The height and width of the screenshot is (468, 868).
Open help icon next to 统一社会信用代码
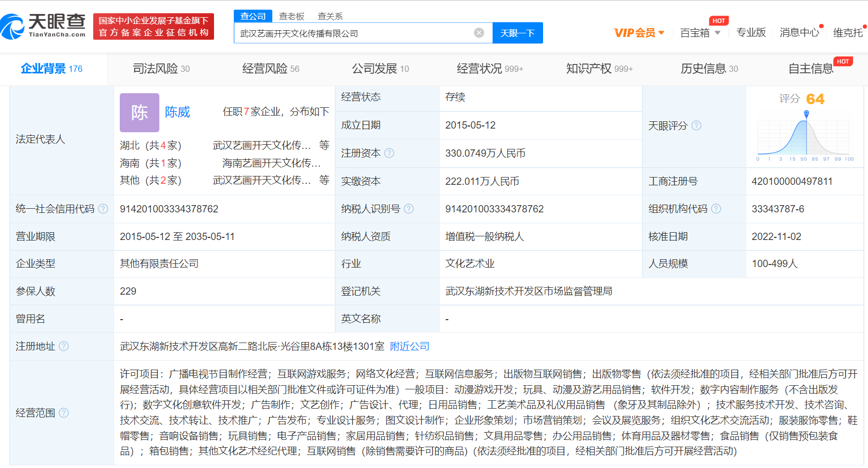pos(103,209)
